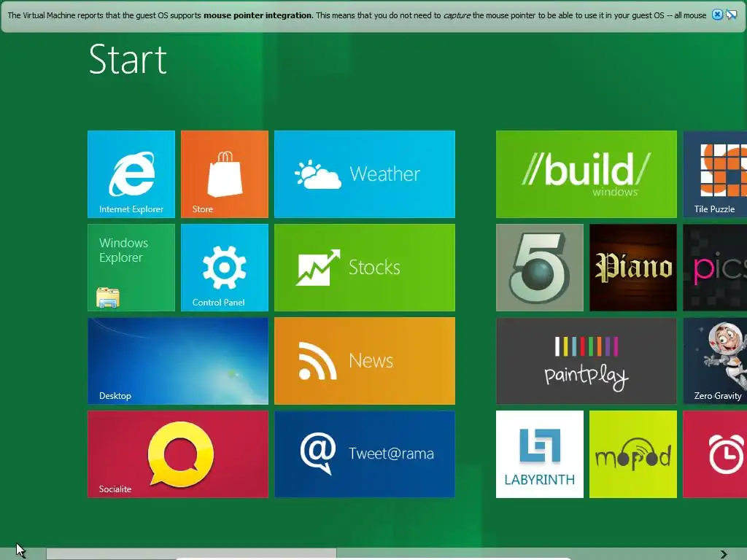The width and height of the screenshot is (747, 560).
Task: Click the horizontal scrollbar thumb
Action: [192, 554]
